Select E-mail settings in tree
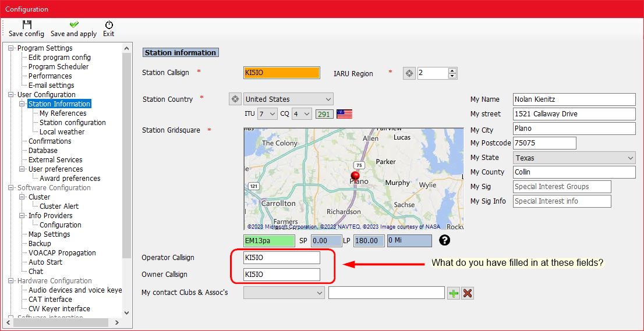The image size is (644, 331). tap(51, 86)
